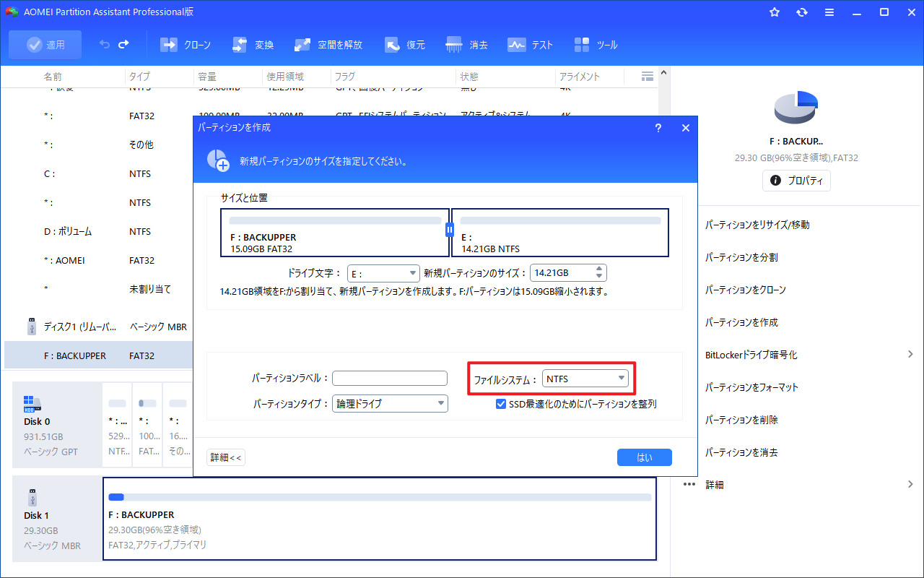The image size is (924, 578).
Task: Click the undo arrow icon
Action: (105, 45)
